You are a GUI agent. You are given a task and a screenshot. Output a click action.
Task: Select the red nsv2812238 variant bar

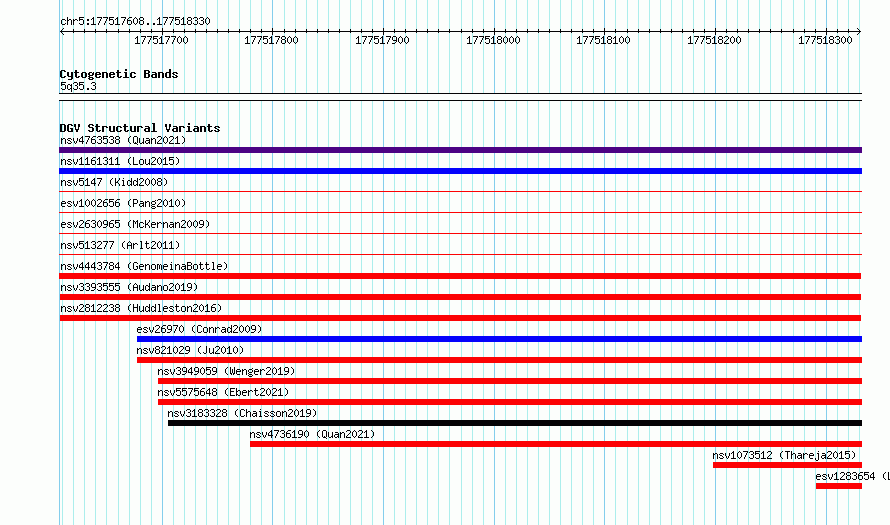tap(460, 318)
